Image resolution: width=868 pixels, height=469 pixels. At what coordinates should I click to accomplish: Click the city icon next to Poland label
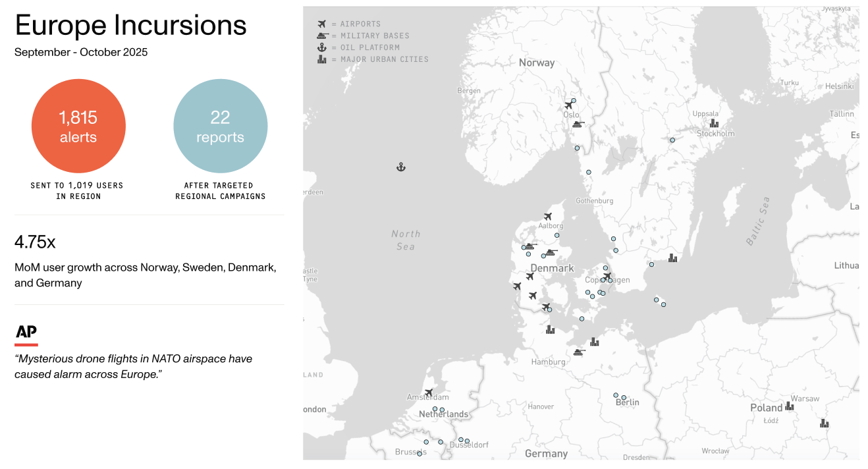[x=789, y=406]
